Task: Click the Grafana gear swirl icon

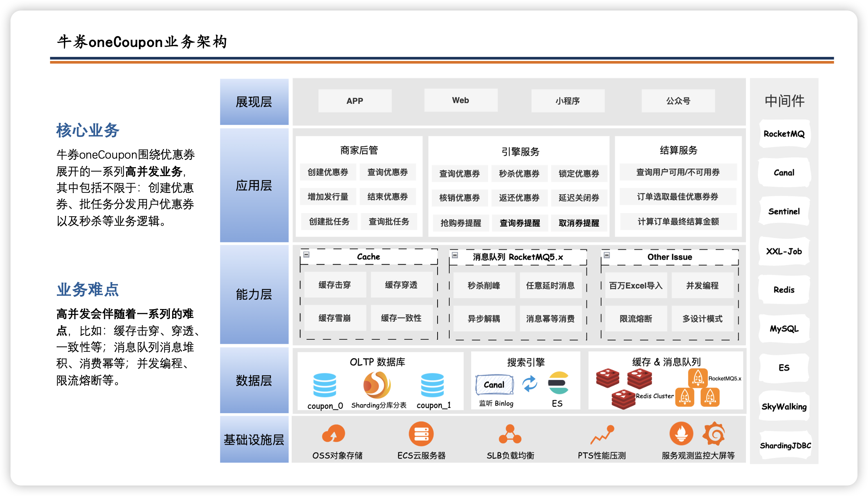Action: (x=714, y=434)
